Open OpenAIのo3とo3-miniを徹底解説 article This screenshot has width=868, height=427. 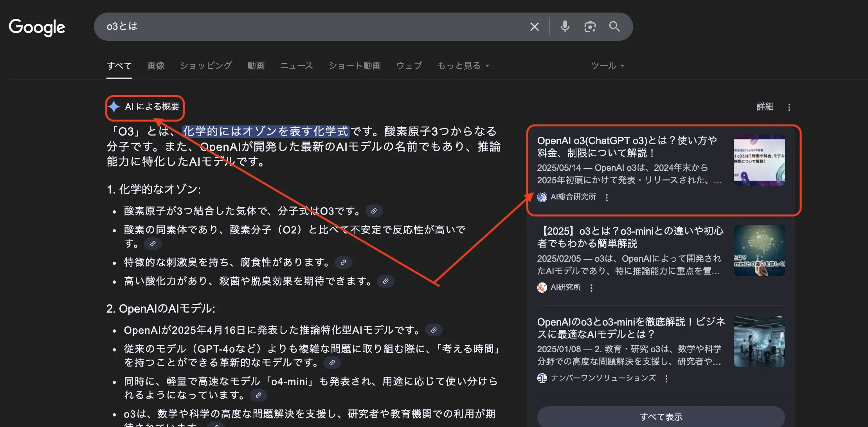pyautogui.click(x=631, y=328)
